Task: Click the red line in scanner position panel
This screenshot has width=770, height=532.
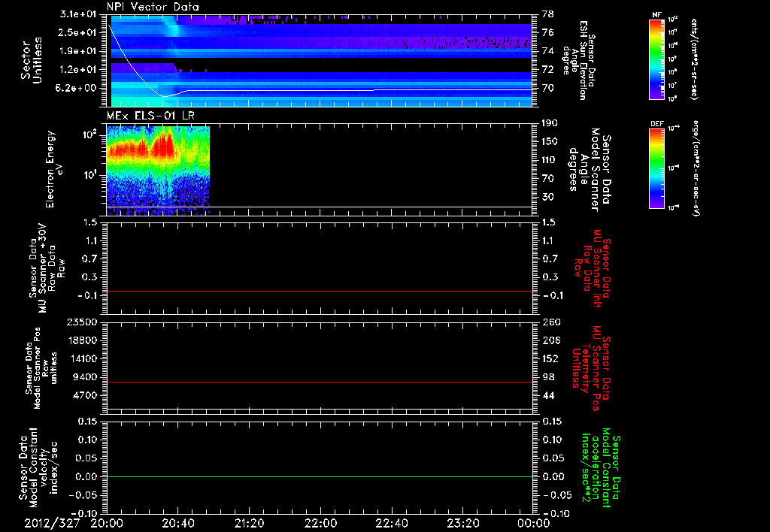Action: pyautogui.click(x=320, y=382)
